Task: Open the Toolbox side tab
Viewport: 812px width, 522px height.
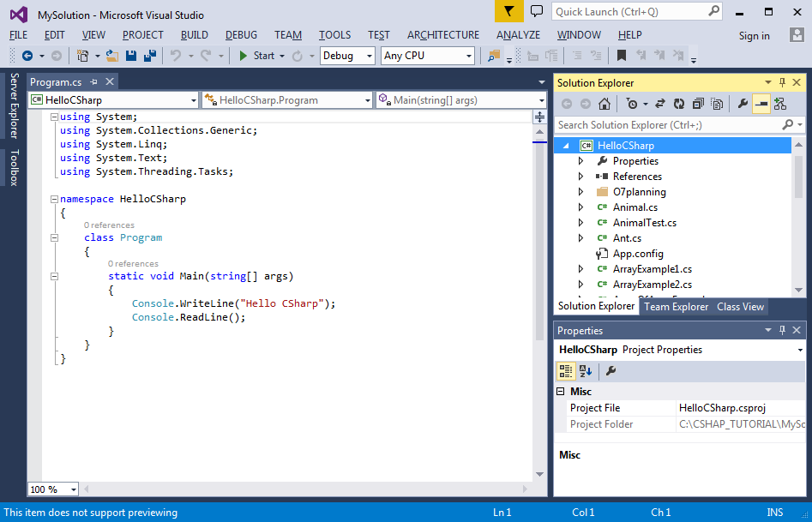Action: tap(14, 167)
